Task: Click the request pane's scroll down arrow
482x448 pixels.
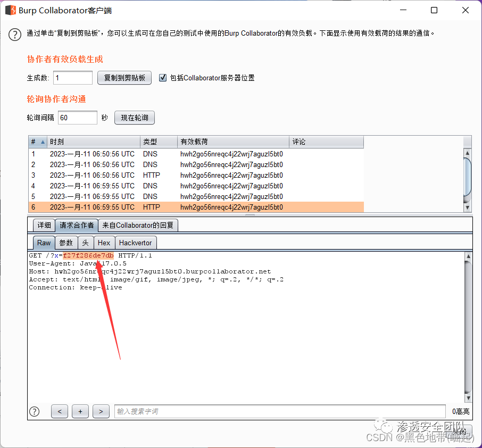Action: coord(468,398)
